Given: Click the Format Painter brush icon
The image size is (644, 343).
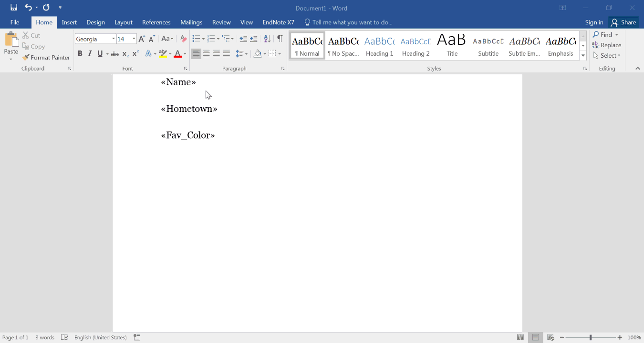Looking at the screenshot, I should [x=26, y=57].
